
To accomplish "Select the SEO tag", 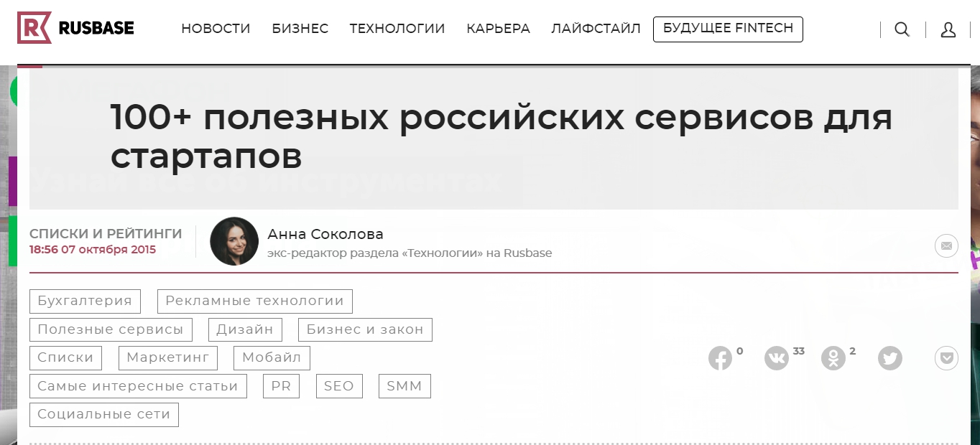I will click(x=339, y=386).
